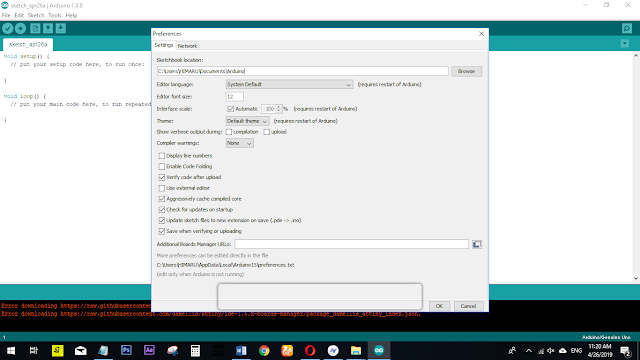Open Additional Boards Manager URLs editor icon
Viewport: 640px width, 360px height.
[x=476, y=244]
